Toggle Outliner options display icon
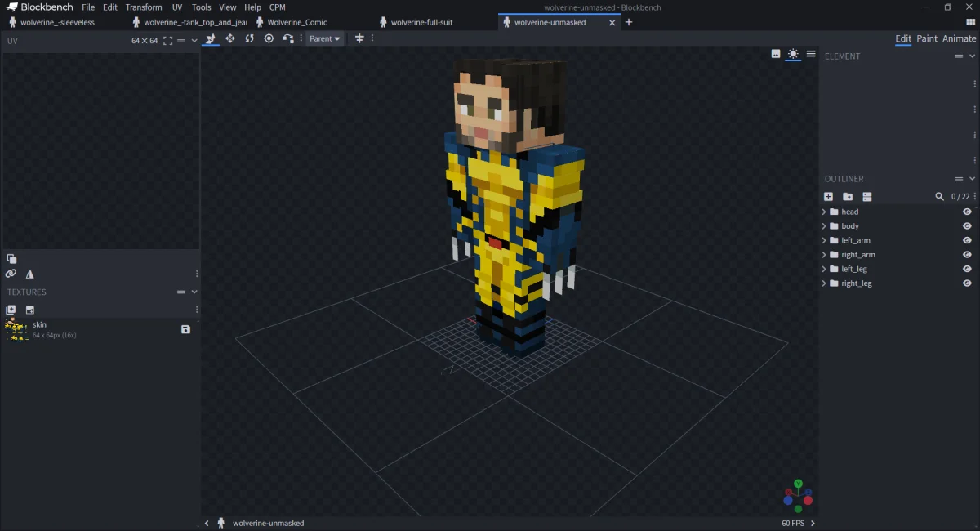This screenshot has width=980, height=531. click(867, 197)
